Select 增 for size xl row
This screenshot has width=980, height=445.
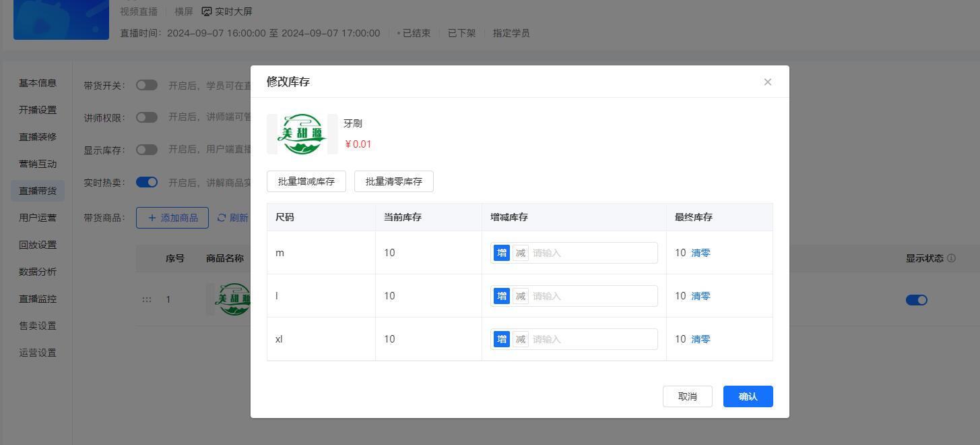502,339
